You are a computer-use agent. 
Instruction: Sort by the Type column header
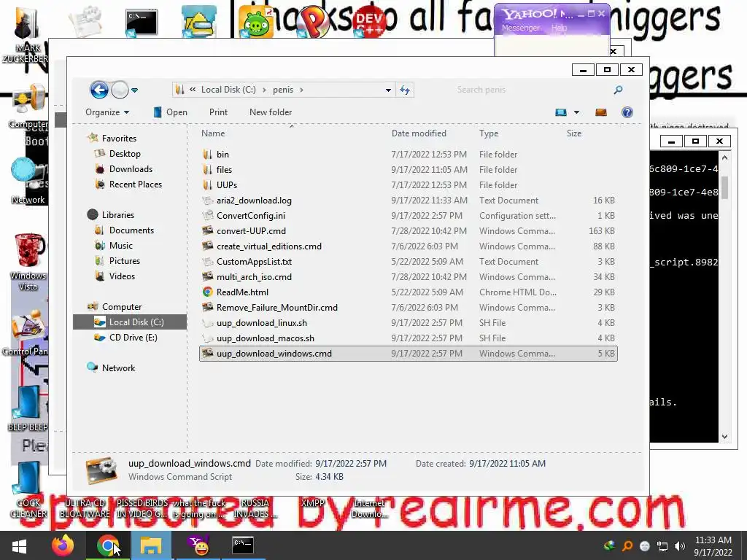(489, 133)
